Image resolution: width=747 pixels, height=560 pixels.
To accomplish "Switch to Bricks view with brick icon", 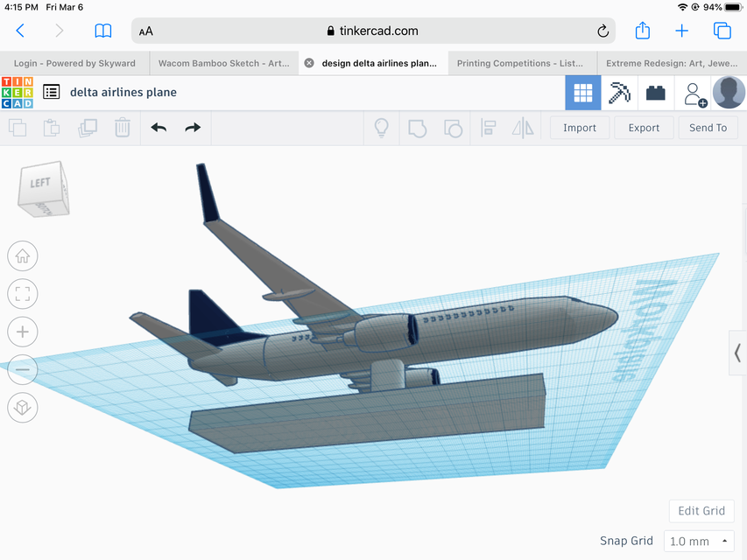I will 655,93.
